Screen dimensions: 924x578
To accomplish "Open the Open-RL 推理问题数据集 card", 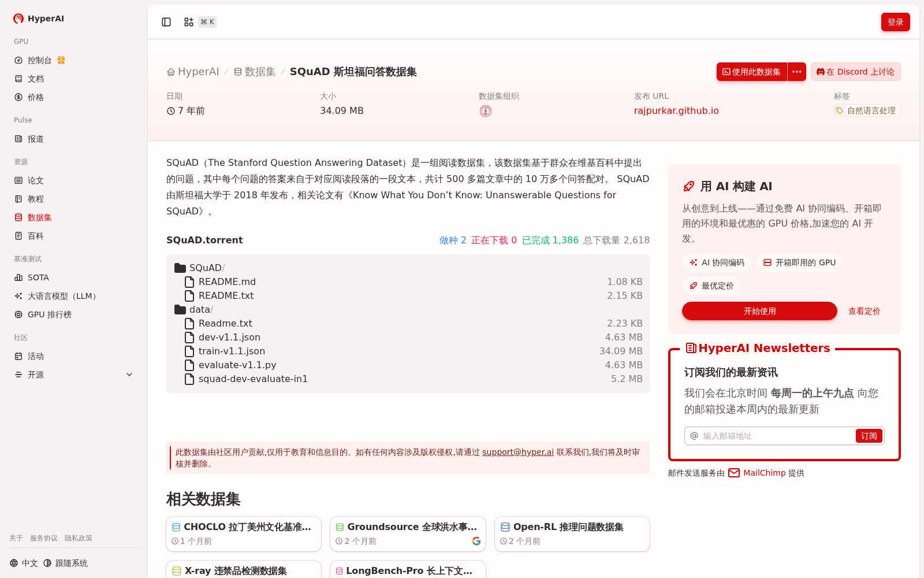I will [x=572, y=534].
